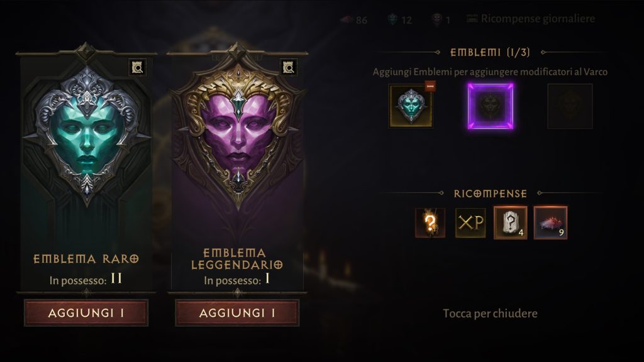
Task: Inspect details of Emblema Leggendario with magnifier icon
Action: tap(289, 67)
